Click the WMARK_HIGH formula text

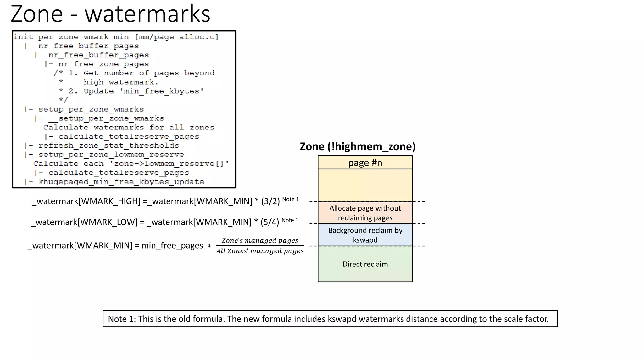pyautogui.click(x=156, y=201)
